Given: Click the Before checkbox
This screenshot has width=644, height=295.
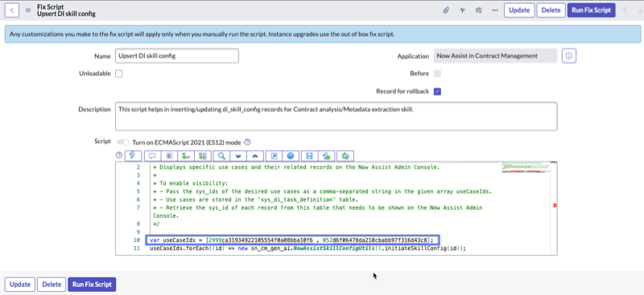Looking at the screenshot, I should 437,73.
